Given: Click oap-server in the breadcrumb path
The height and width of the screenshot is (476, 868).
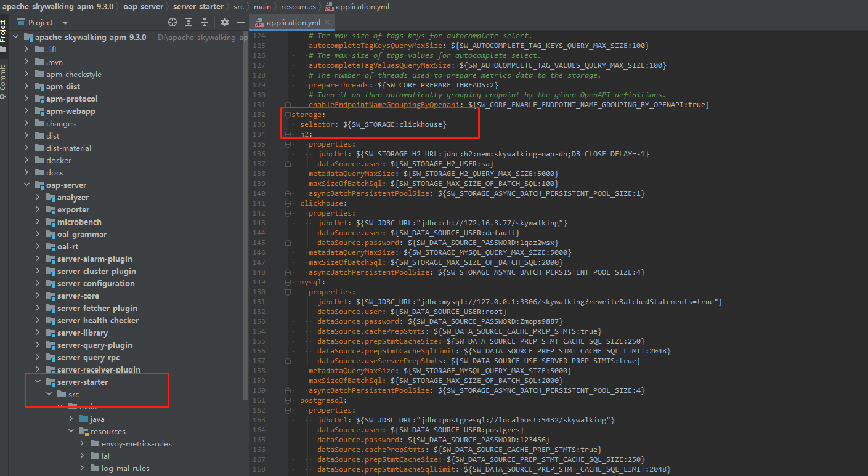Looking at the screenshot, I should click(x=143, y=7).
